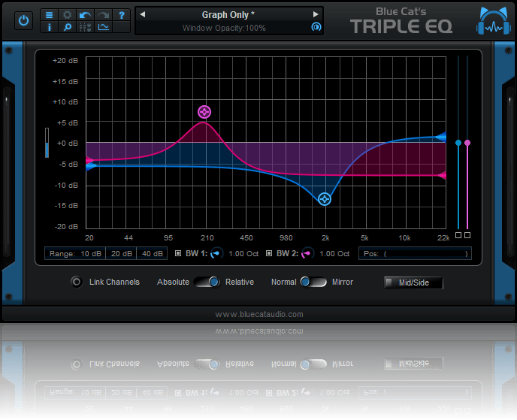Click the +20 dB axis label
This screenshot has width=517, height=420.
coord(65,61)
